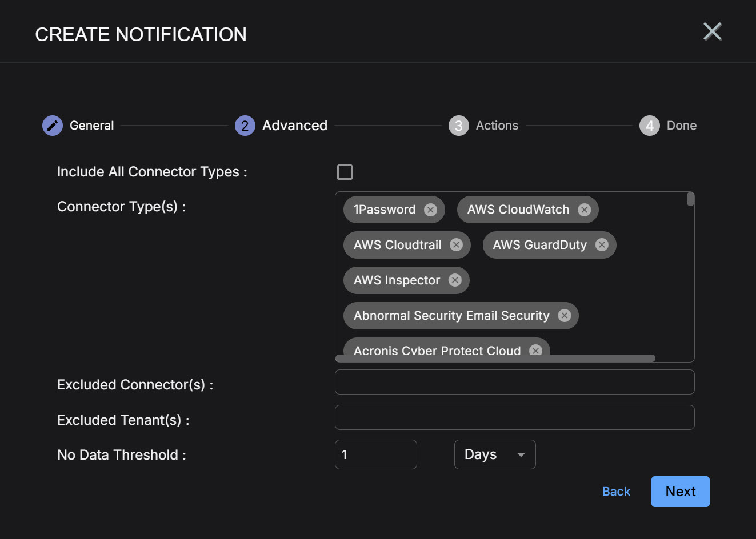
Task: Enable Include All Connector Types checkbox
Action: click(x=345, y=172)
